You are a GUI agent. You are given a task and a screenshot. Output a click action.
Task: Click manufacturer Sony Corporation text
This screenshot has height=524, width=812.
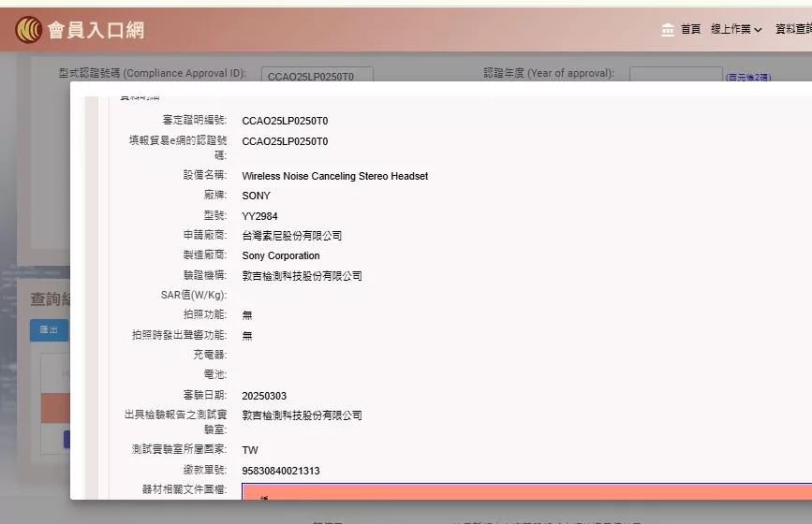[281, 255]
